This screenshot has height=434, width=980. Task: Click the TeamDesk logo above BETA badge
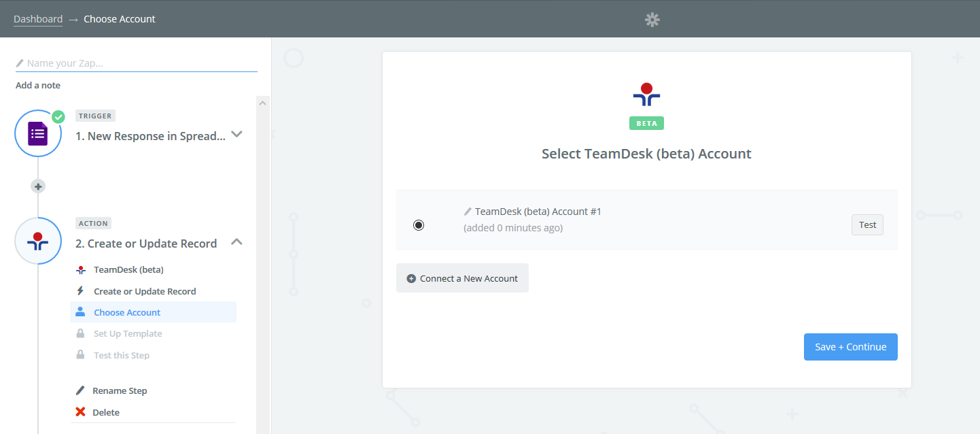tap(646, 95)
